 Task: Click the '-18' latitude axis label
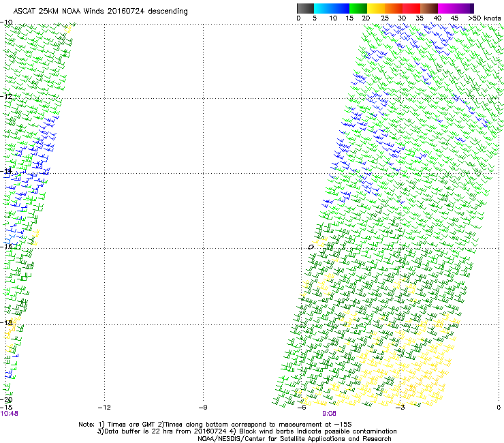tap(6, 322)
